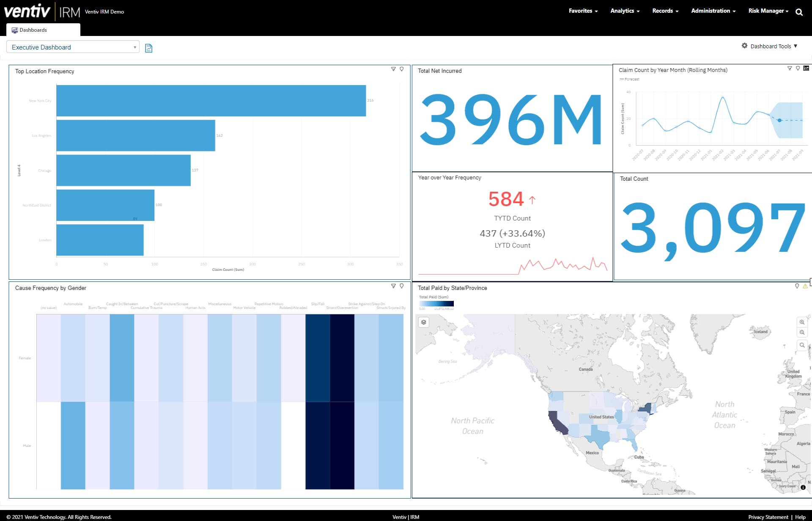Toggle the Forecast legend entry

(629, 79)
